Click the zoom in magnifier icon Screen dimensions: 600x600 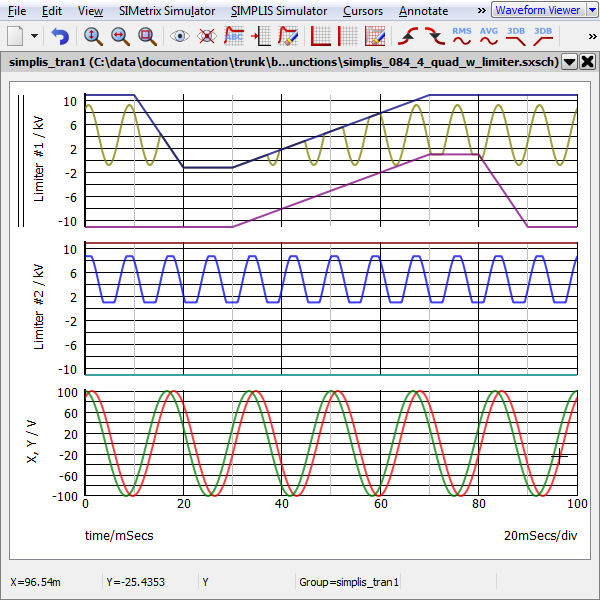pyautogui.click(x=93, y=36)
